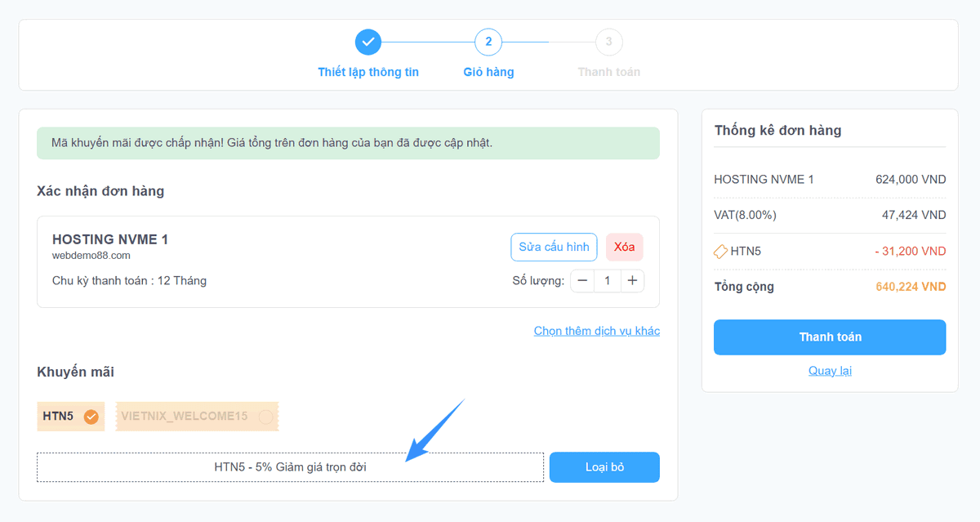
Task: Increase quantity with the plus button
Action: [x=632, y=281]
